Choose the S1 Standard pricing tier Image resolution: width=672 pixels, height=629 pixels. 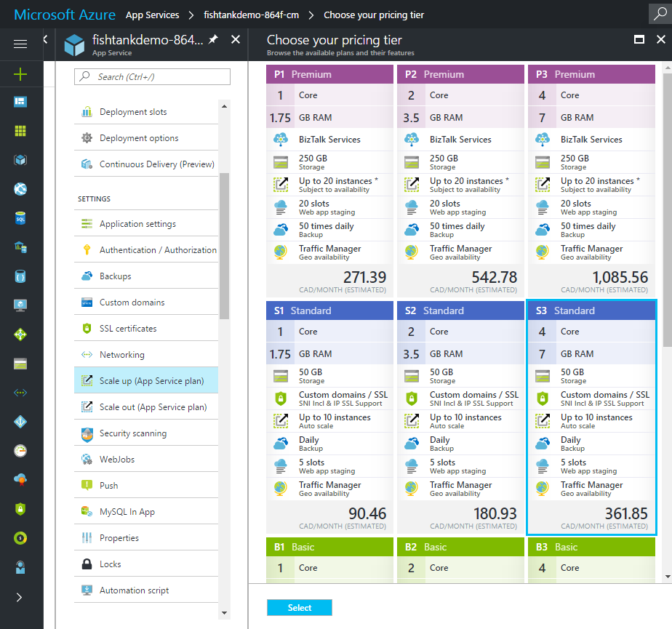tap(329, 417)
